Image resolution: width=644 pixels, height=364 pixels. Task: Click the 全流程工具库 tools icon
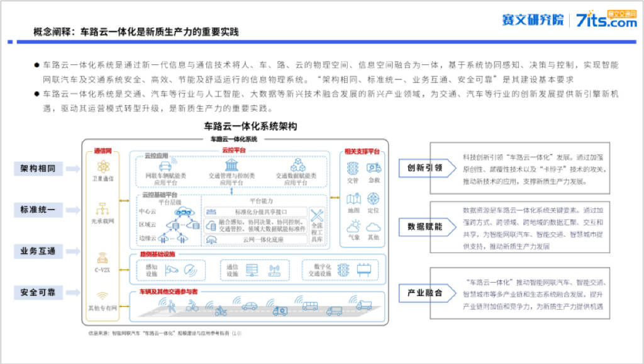tap(317, 215)
